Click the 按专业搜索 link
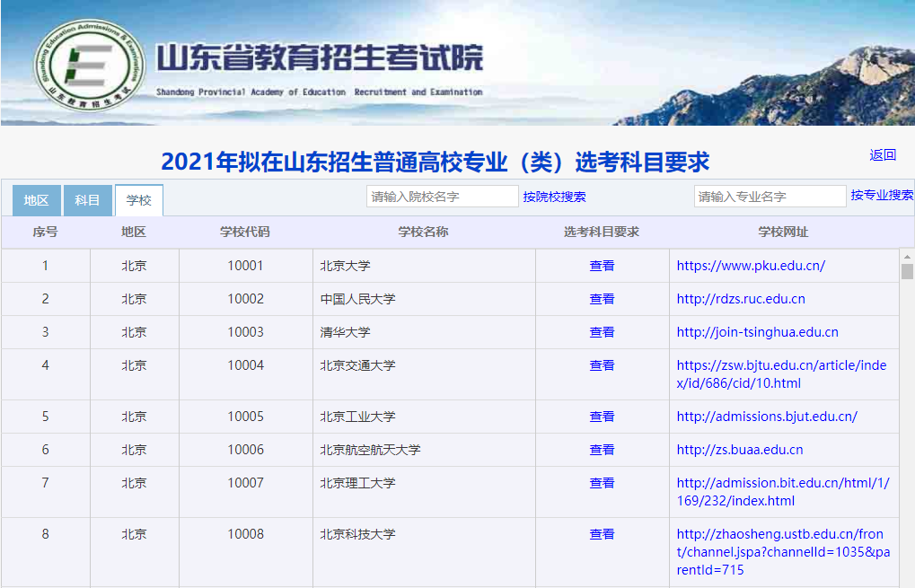Viewport: 915px width, 588px height. pos(882,196)
